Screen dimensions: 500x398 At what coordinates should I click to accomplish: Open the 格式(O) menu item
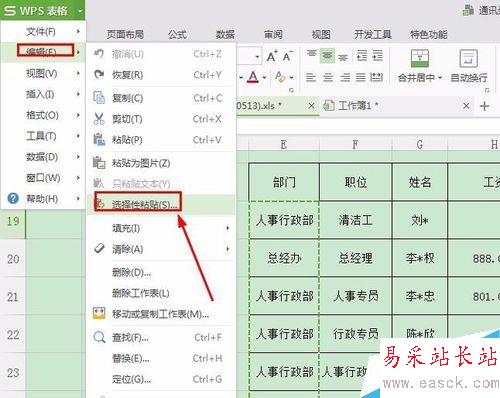click(43, 115)
